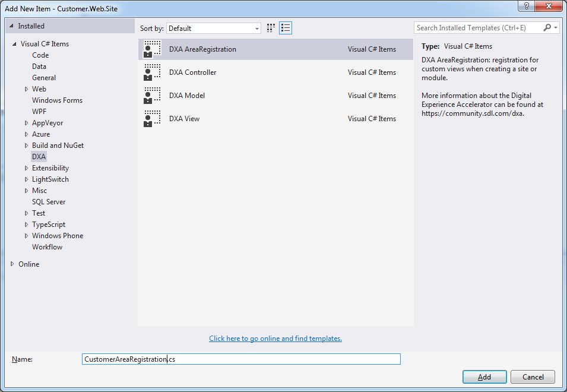Screen dimensions: 567x392
Task: Select the Windows Forms category
Action: 57,100
